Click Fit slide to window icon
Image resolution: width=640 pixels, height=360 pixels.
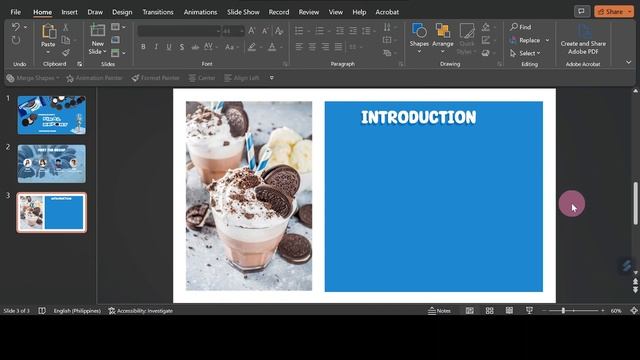coord(633,311)
